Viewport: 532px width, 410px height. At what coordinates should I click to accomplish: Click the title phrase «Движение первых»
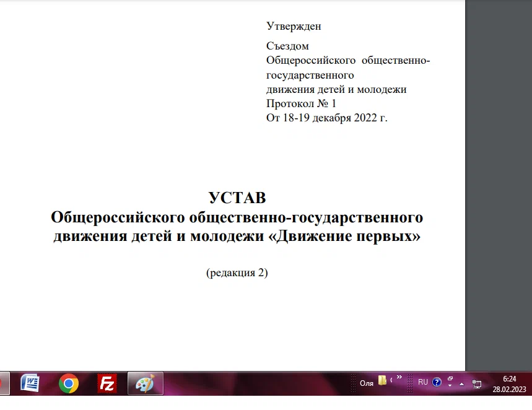[x=344, y=236]
